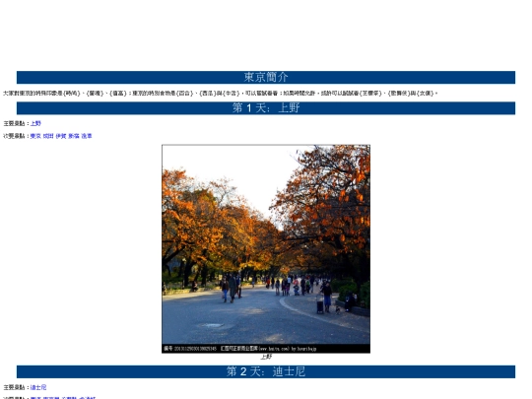Open the 新宿 secondary attraction link
The width and height of the screenshot is (532, 399).
tap(74, 136)
